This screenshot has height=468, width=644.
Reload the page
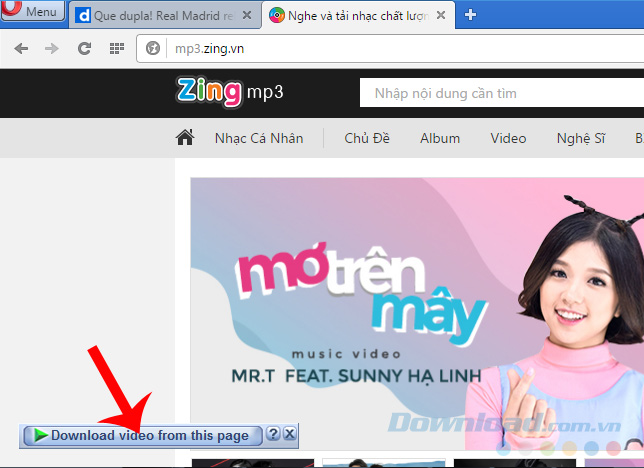pyautogui.click(x=85, y=48)
